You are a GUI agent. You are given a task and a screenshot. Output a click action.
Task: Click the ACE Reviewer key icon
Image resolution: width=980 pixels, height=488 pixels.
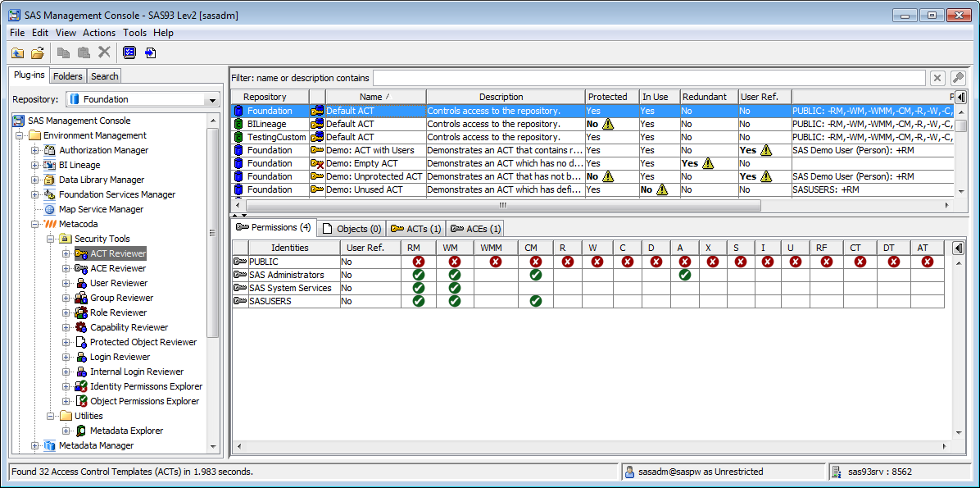point(80,268)
